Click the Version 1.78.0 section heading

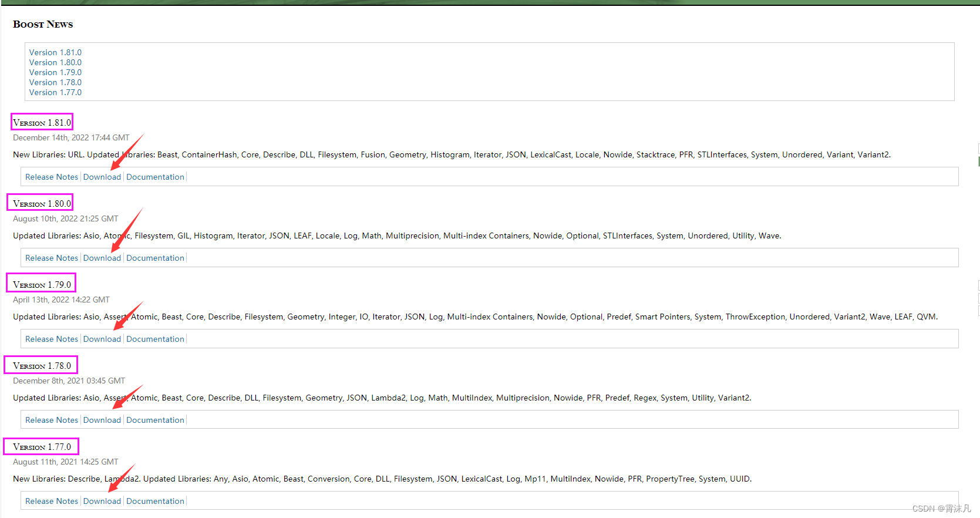pos(42,366)
